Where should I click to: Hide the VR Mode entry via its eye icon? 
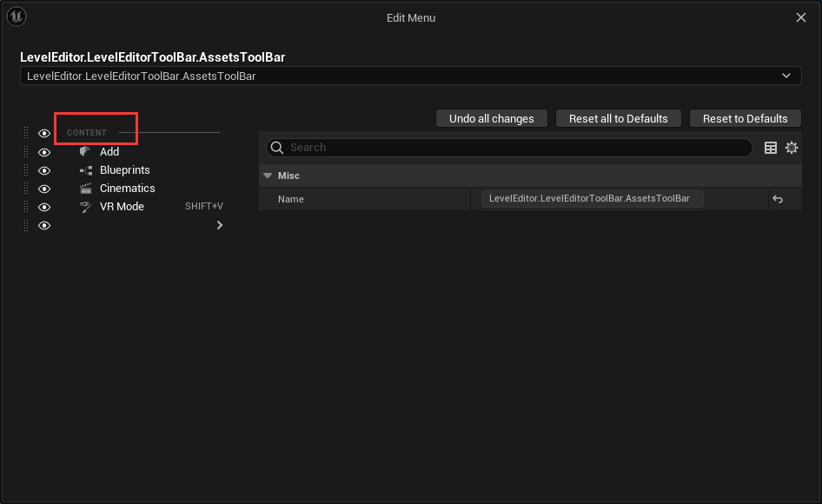[x=44, y=207]
